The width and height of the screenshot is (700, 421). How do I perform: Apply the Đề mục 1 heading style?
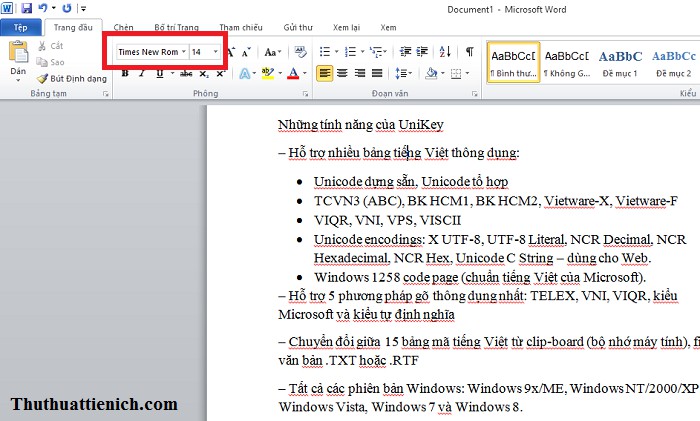tap(621, 62)
